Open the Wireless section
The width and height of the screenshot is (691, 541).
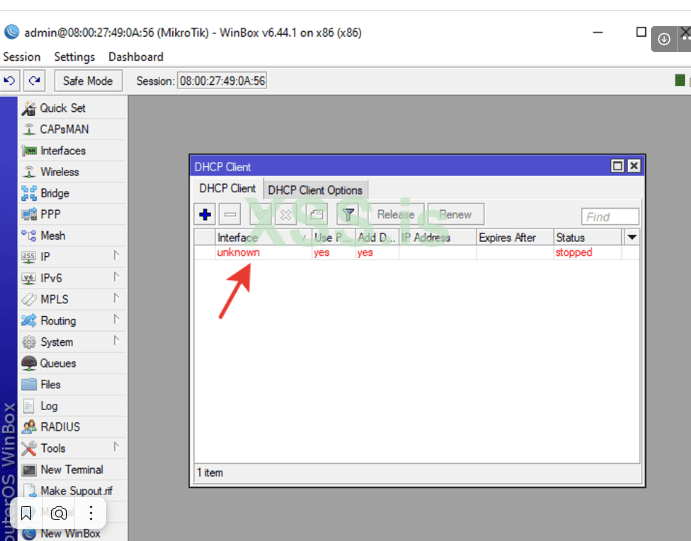(x=73, y=172)
